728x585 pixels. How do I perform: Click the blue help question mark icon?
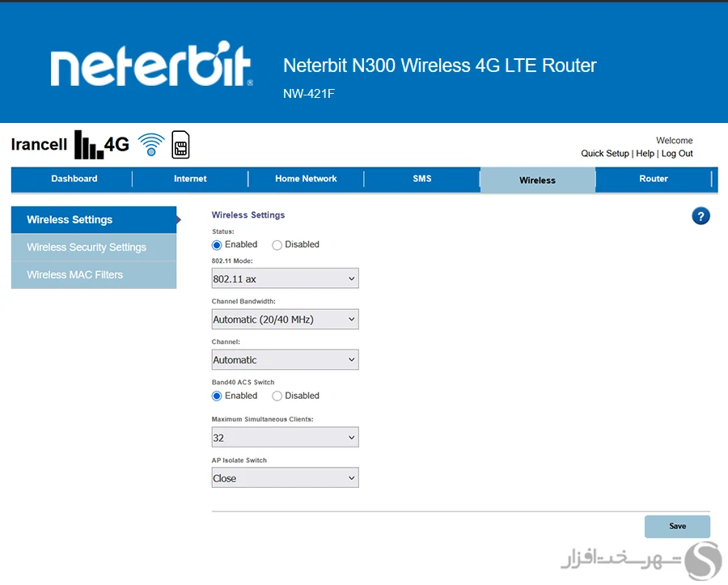click(700, 216)
